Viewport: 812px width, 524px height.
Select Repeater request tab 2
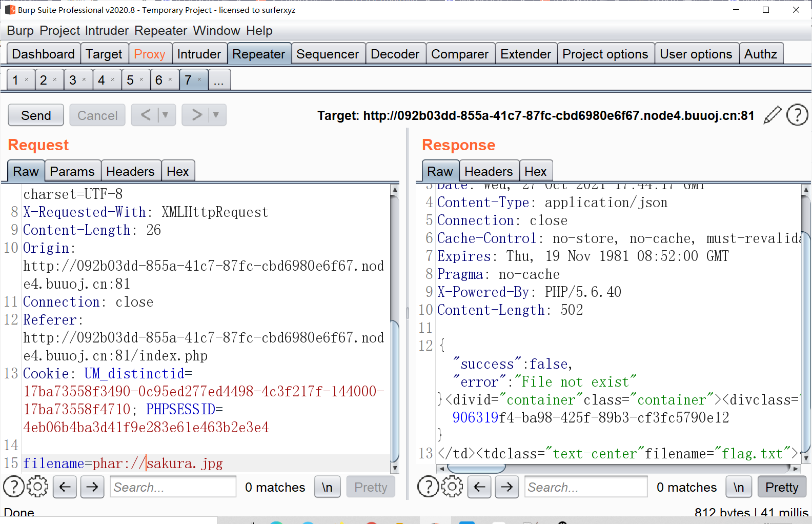click(x=44, y=80)
